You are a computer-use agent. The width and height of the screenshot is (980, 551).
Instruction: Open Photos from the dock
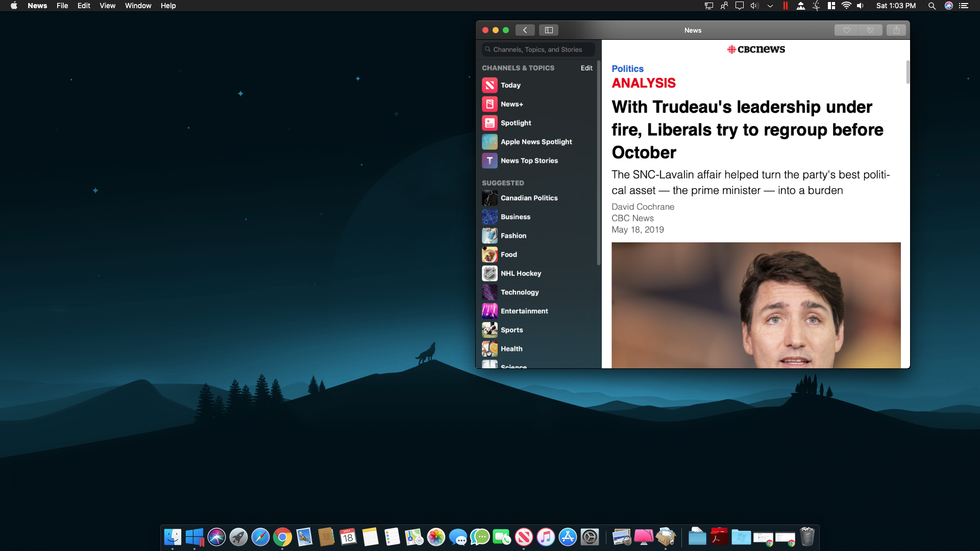tap(436, 537)
